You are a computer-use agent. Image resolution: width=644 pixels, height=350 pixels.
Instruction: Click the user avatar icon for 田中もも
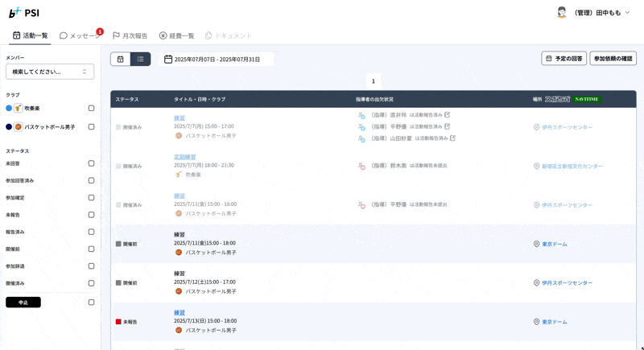(562, 13)
